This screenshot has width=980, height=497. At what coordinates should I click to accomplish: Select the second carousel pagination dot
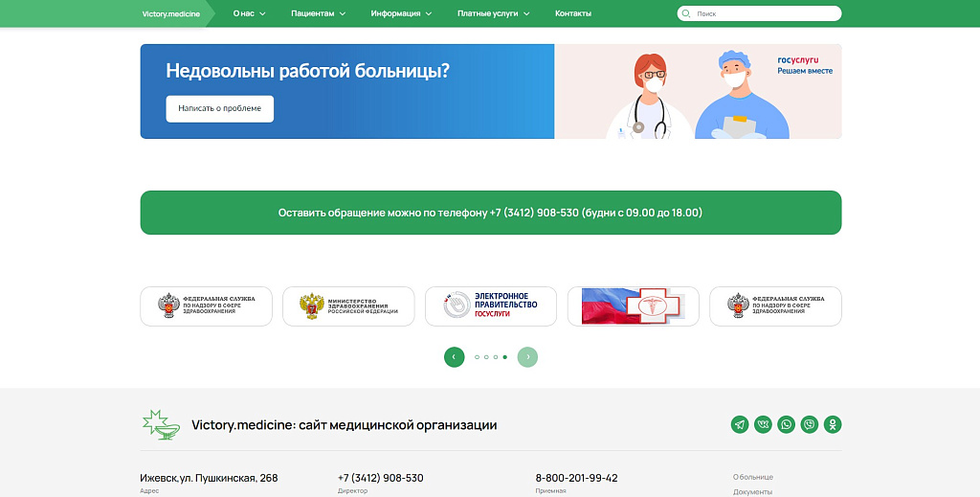(x=486, y=357)
